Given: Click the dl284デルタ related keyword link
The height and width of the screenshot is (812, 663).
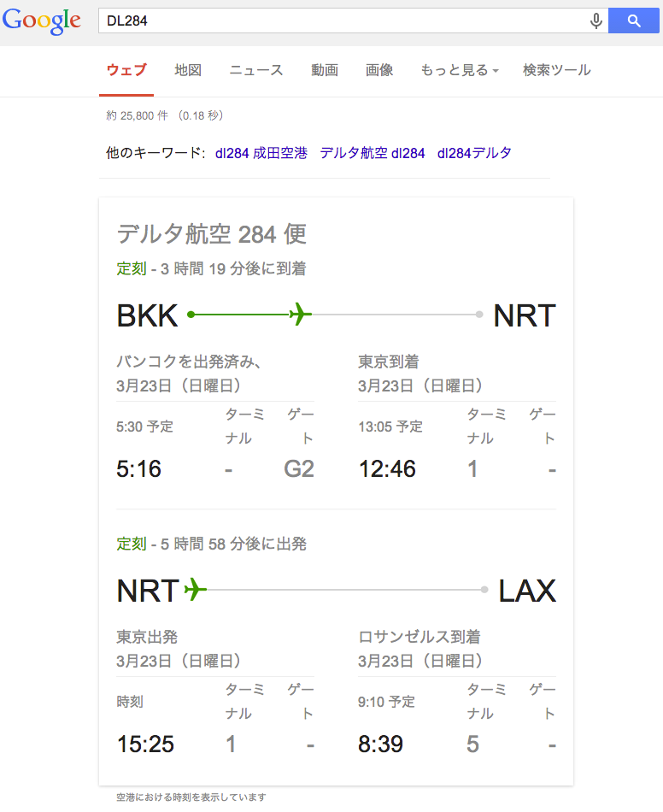Looking at the screenshot, I should point(474,153).
